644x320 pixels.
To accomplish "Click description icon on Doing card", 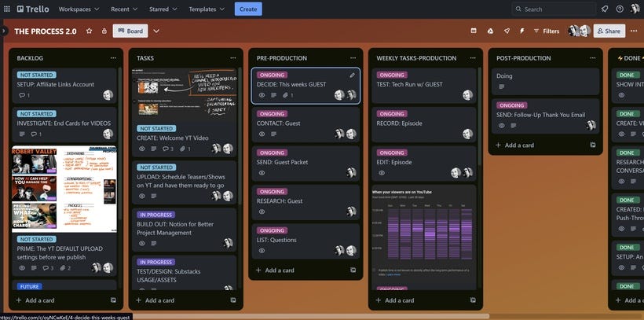I will point(502,86).
